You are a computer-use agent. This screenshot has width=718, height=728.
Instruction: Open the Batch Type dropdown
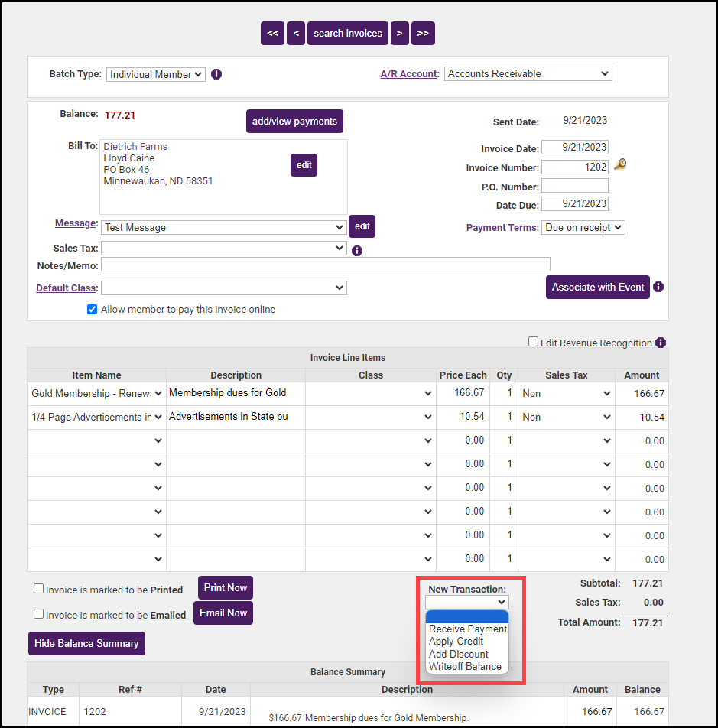tap(156, 74)
